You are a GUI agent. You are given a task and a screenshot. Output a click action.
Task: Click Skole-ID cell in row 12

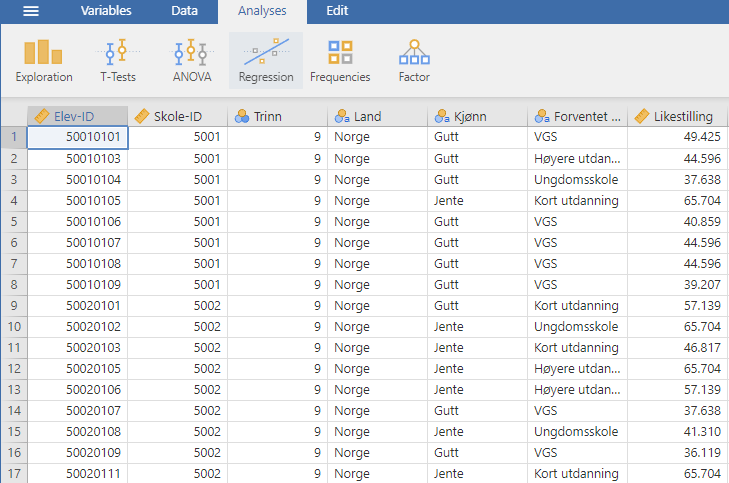point(178,369)
